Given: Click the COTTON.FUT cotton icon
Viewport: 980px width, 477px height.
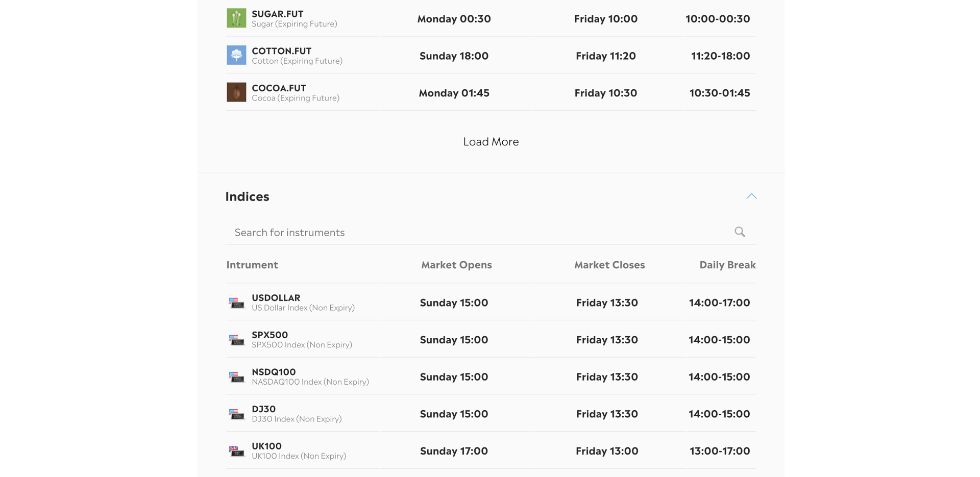Looking at the screenshot, I should pyautogui.click(x=236, y=55).
